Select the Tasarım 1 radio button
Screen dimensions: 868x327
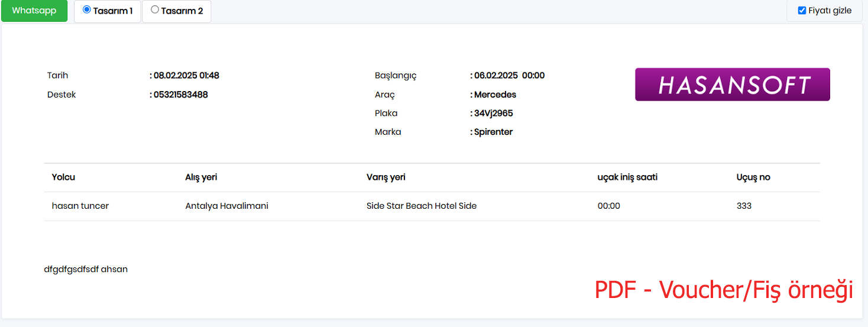(87, 10)
